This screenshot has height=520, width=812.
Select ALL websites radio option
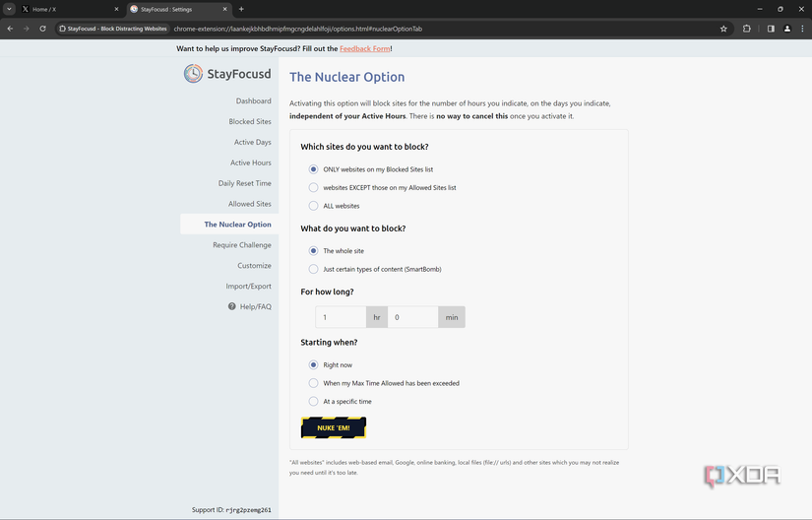(313, 206)
